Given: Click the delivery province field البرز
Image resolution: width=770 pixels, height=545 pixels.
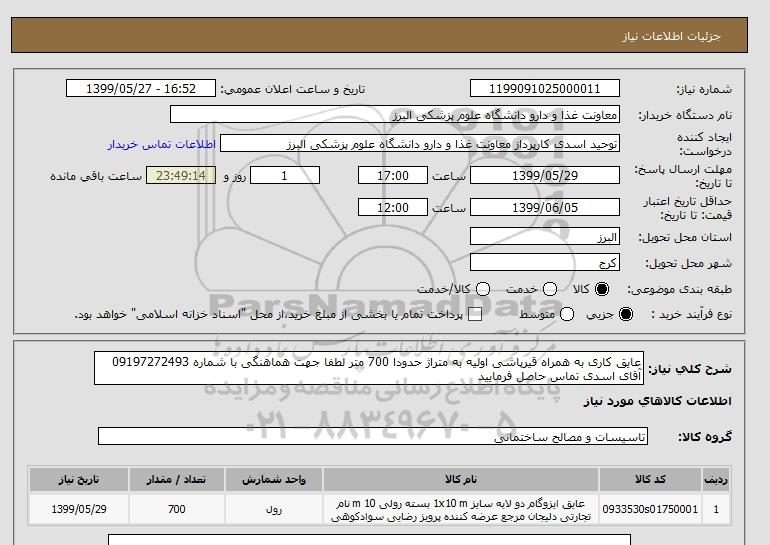Looking at the screenshot, I should point(545,236).
